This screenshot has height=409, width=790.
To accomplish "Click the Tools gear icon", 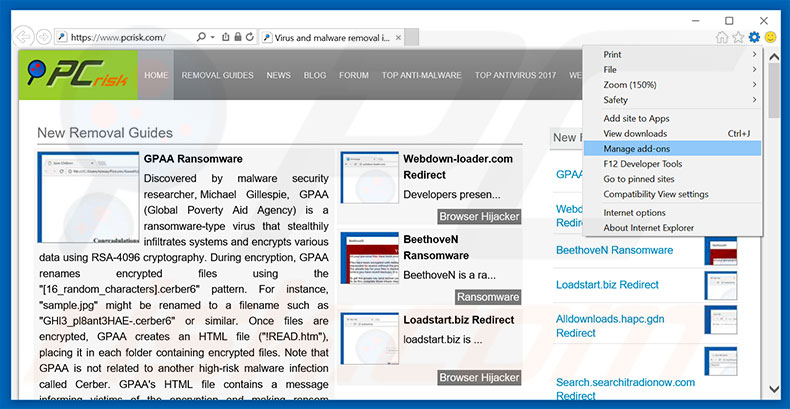I will pyautogui.click(x=754, y=37).
